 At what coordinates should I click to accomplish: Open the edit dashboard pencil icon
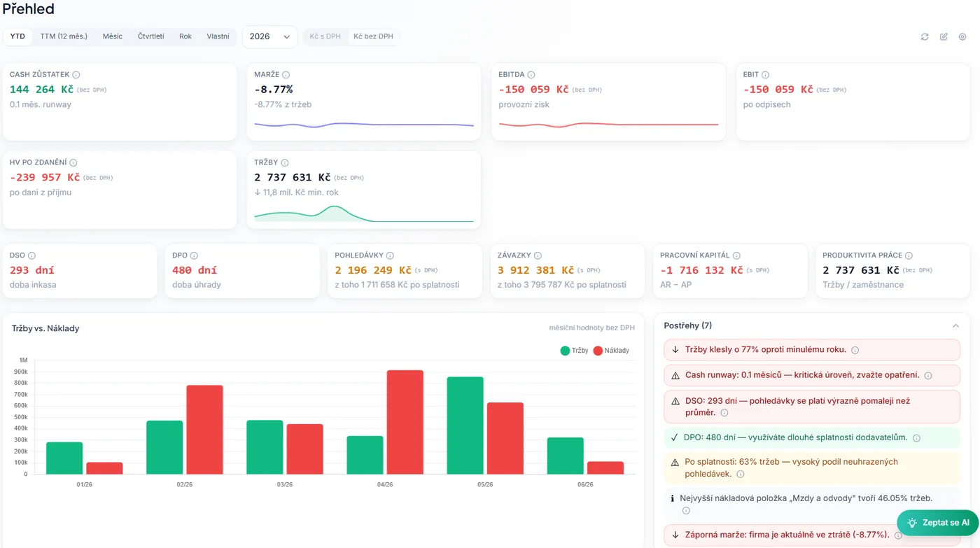click(944, 36)
